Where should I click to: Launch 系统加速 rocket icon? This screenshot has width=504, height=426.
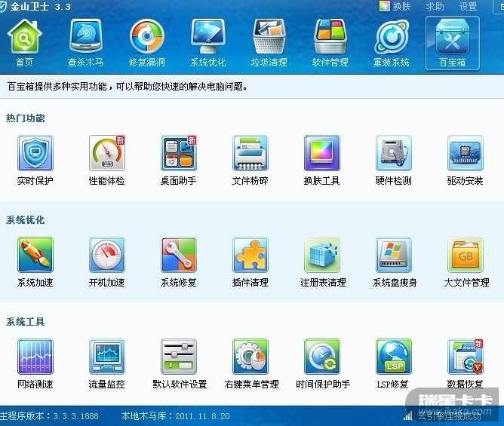coord(35,255)
